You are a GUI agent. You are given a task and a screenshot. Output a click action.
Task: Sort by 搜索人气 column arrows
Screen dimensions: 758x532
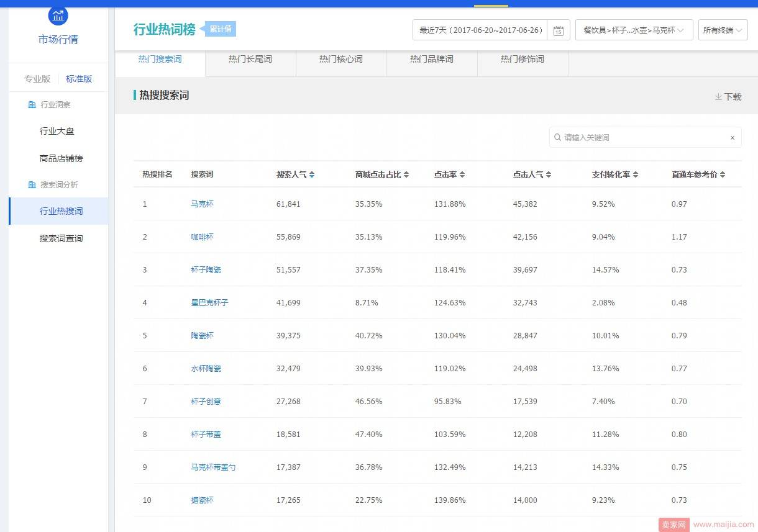pyautogui.click(x=312, y=175)
